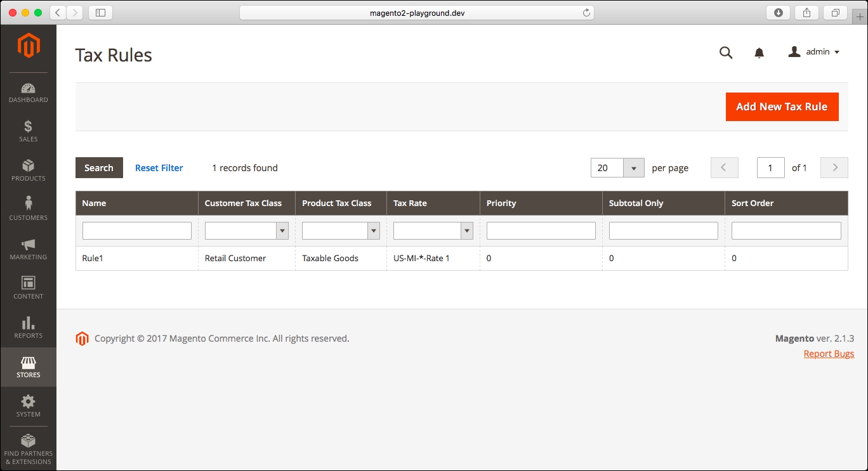Open the Content menu
Image resolution: width=868 pixels, height=471 pixels.
pos(28,288)
